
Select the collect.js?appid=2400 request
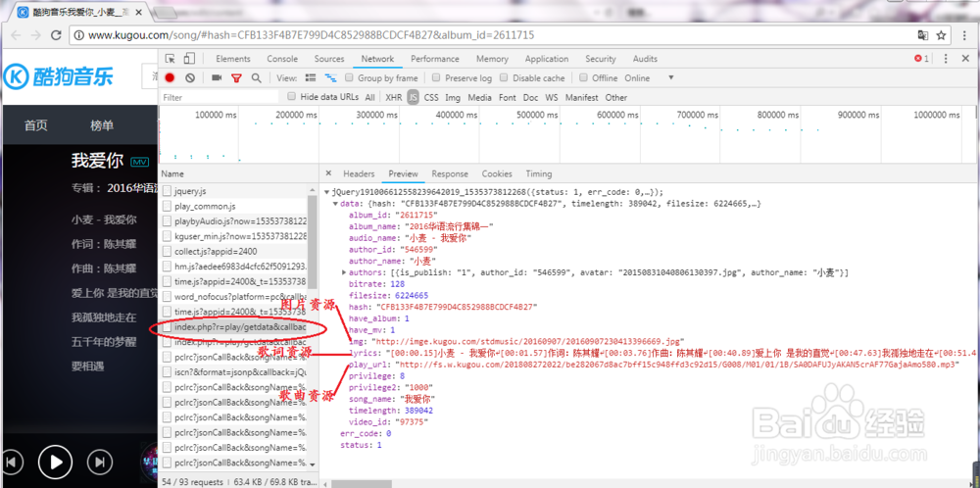click(234, 251)
